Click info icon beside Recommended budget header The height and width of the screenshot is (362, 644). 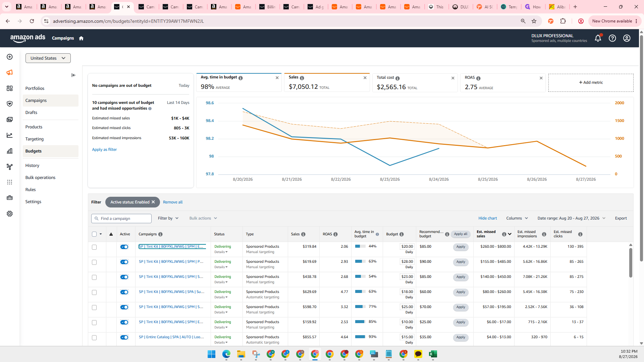tap(447, 234)
